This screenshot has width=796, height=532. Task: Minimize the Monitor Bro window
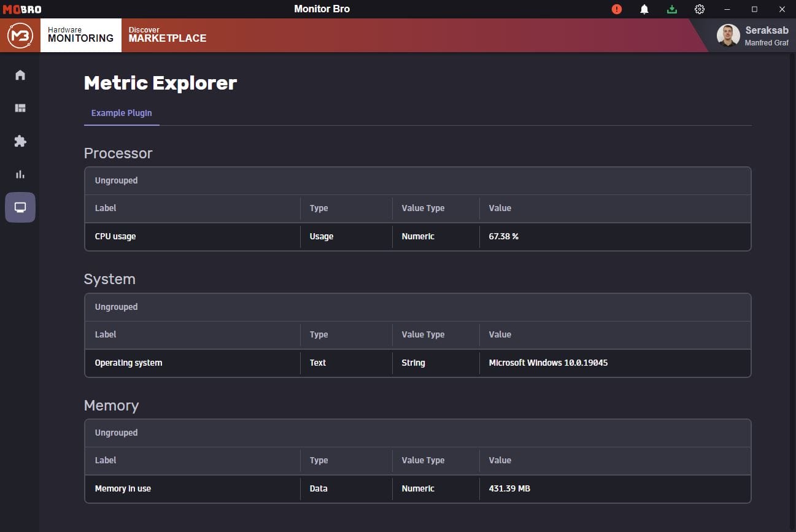tap(727, 9)
